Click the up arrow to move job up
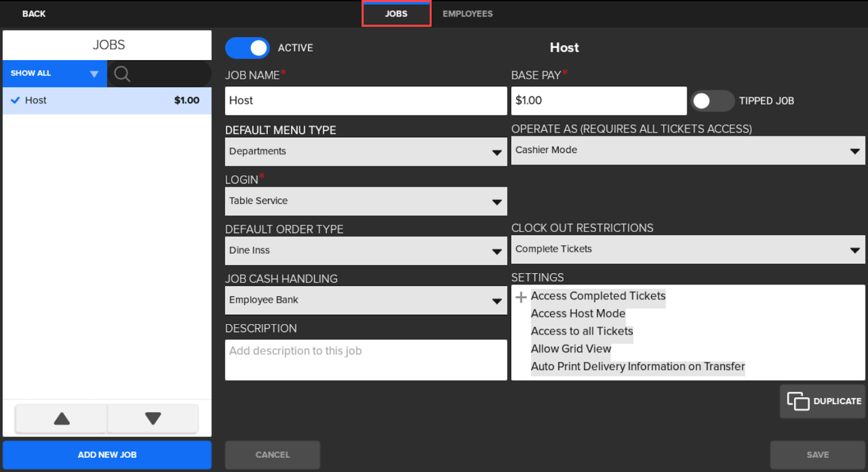868x472 pixels. pyautogui.click(x=62, y=418)
